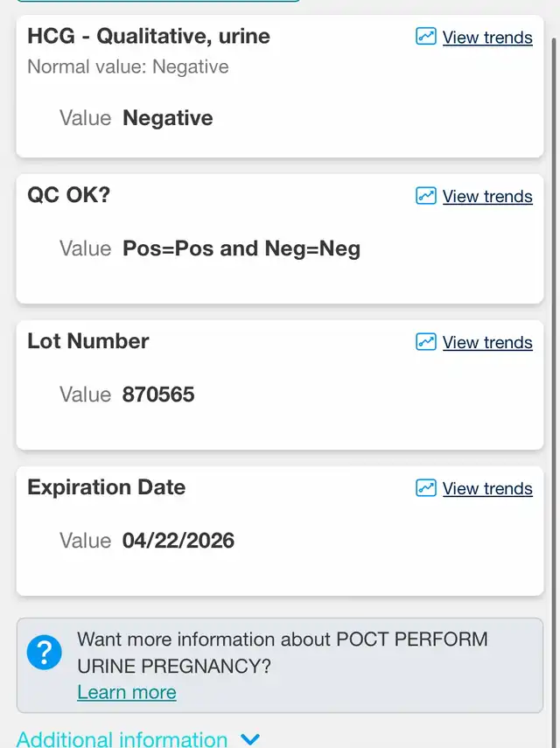The image size is (560, 748).
Task: Click the chevron next to Additional information
Action: (x=250, y=739)
